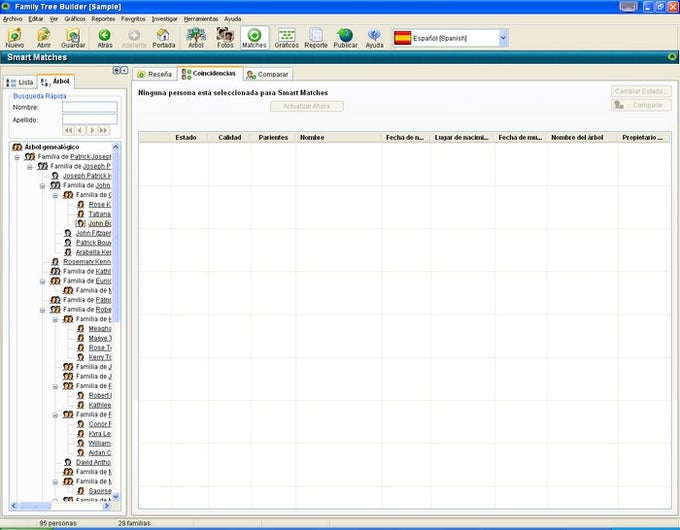Jump to first result in quick search
Viewport: 680px width, 530px height.
69,131
